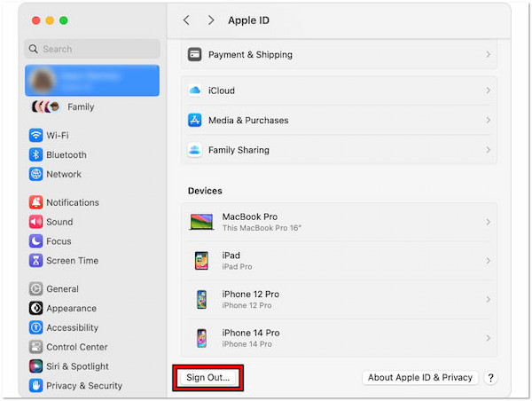
Task: Click the MacBook Pro device thumbnail
Action: 201,222
